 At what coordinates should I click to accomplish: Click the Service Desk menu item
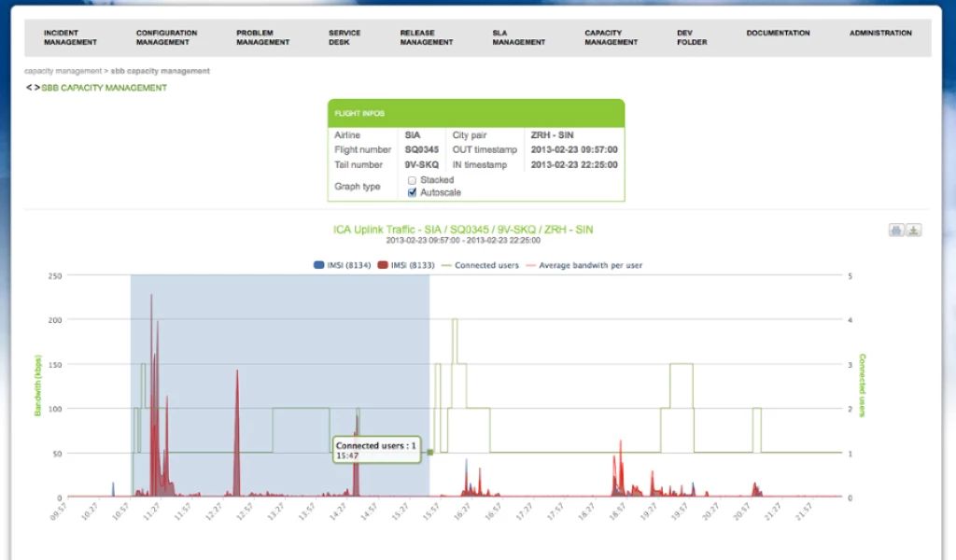tap(344, 37)
